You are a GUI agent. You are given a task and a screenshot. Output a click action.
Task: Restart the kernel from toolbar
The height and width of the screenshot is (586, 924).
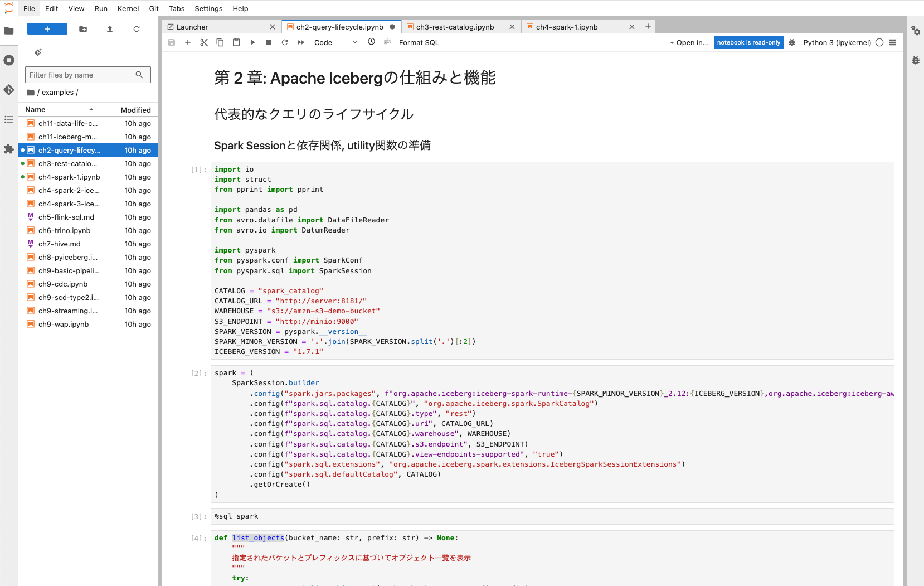[285, 42]
